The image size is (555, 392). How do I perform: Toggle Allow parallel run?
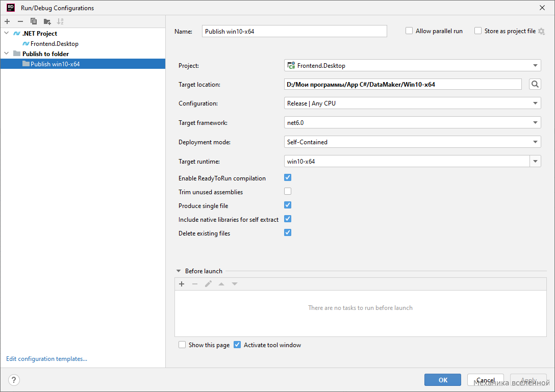(x=409, y=31)
